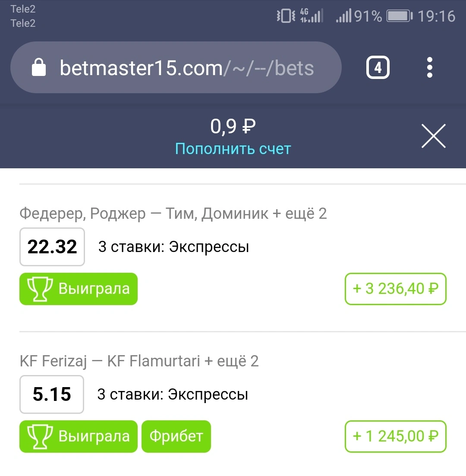Tap the 0,9 ₽ balance amount
Viewport: 466px width, 476px height.
pyautogui.click(x=233, y=126)
